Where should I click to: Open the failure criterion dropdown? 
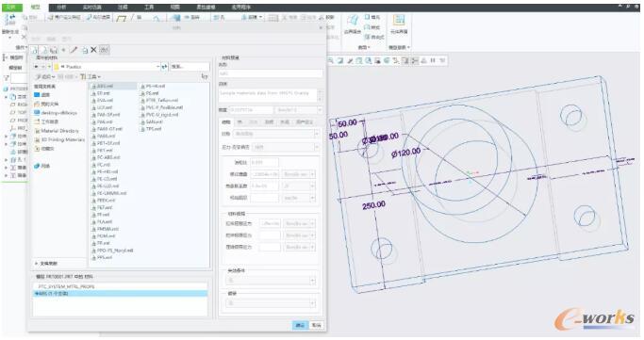[x=312, y=281]
